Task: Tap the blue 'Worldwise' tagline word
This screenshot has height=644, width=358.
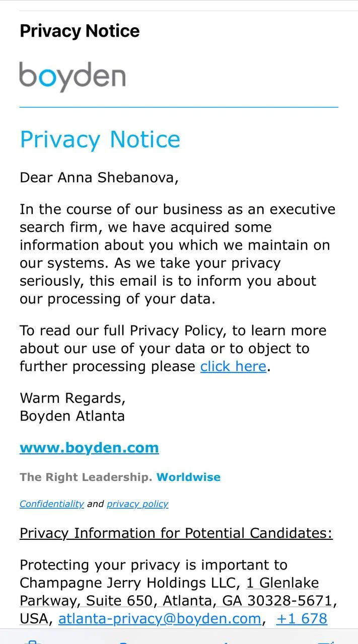Action: 188,477
